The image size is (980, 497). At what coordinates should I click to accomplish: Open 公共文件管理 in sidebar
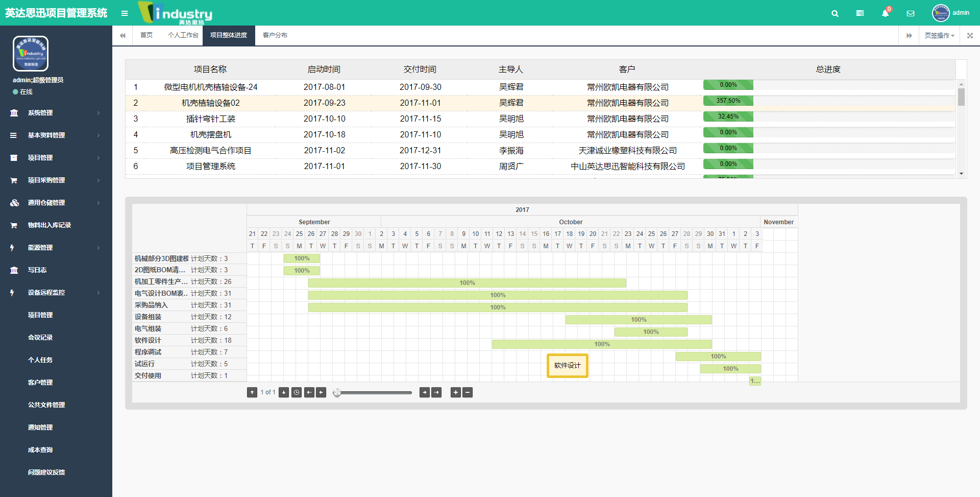click(x=56, y=405)
